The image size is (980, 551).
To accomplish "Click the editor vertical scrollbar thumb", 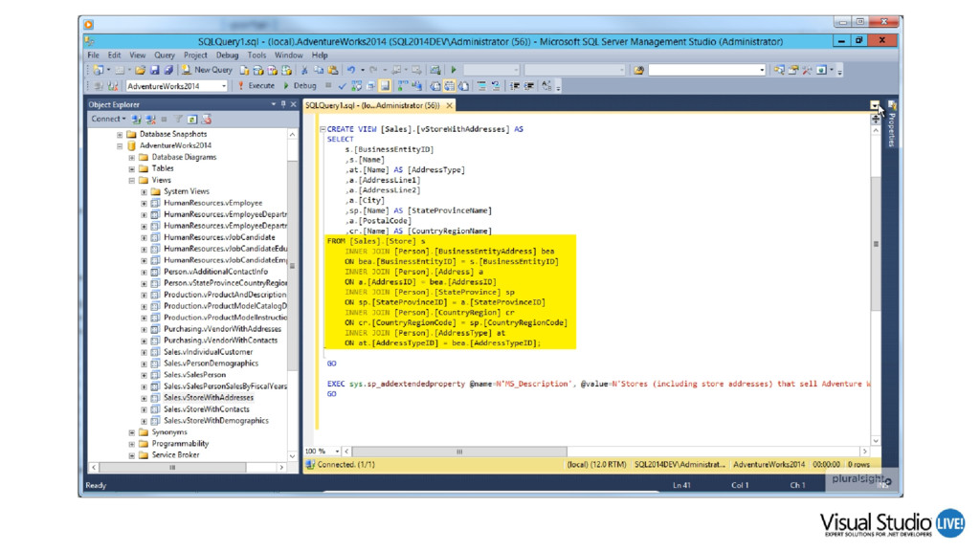I will 876,244.
